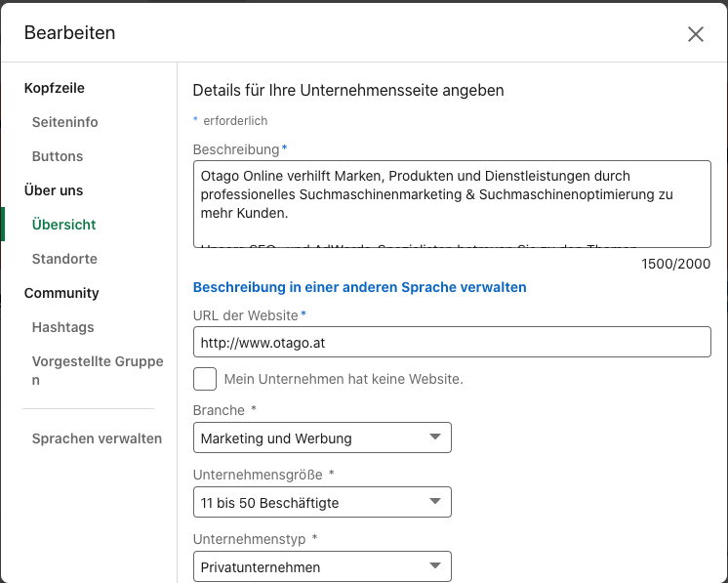
Task: Click Kopfzeile heading in sidebar
Action: 55,88
